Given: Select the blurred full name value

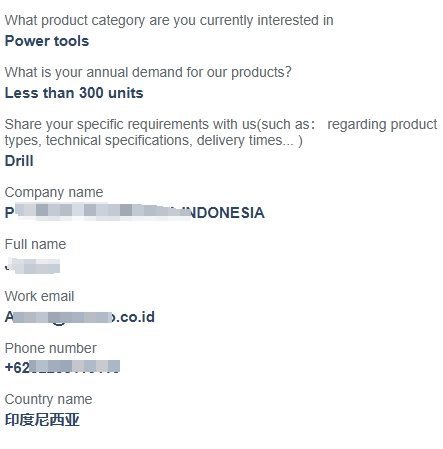Looking at the screenshot, I should pos(33,266).
